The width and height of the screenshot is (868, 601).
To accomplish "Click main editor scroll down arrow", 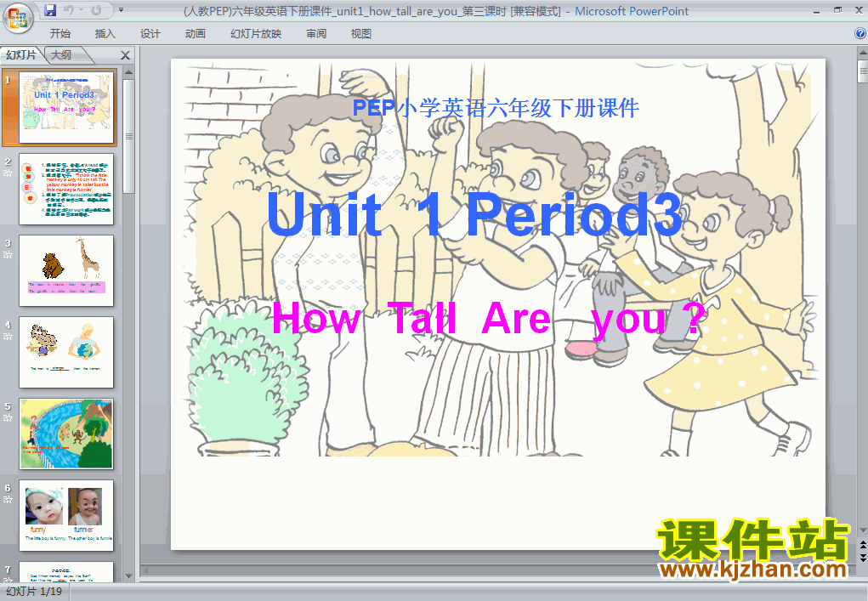I will 862,530.
